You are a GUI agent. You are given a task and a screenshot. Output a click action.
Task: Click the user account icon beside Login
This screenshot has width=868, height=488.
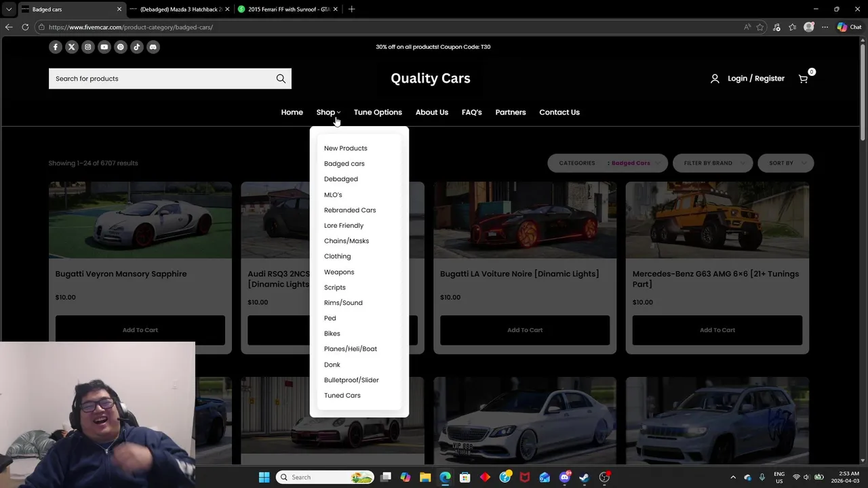point(715,79)
